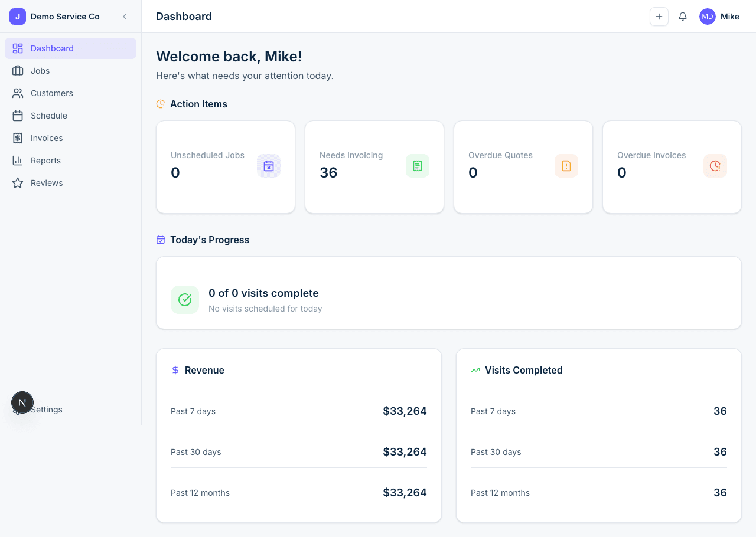Click the 36 count under Needs Invoicing
Image resolution: width=756 pixels, height=537 pixels.
point(328,172)
